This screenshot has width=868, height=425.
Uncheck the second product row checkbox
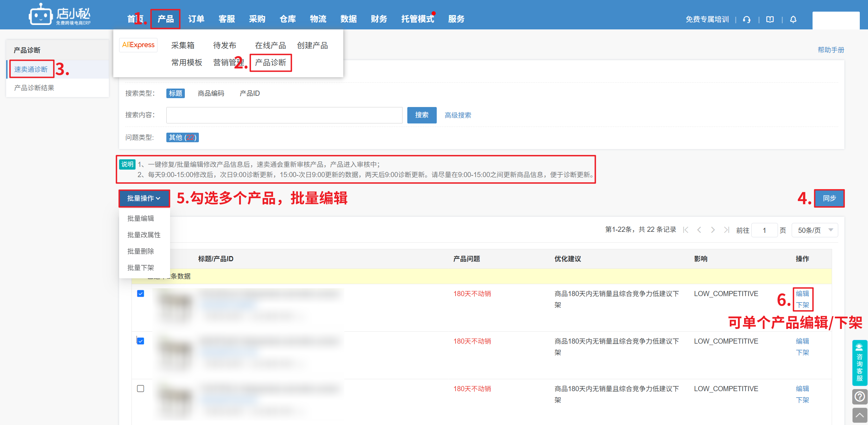pyautogui.click(x=140, y=341)
